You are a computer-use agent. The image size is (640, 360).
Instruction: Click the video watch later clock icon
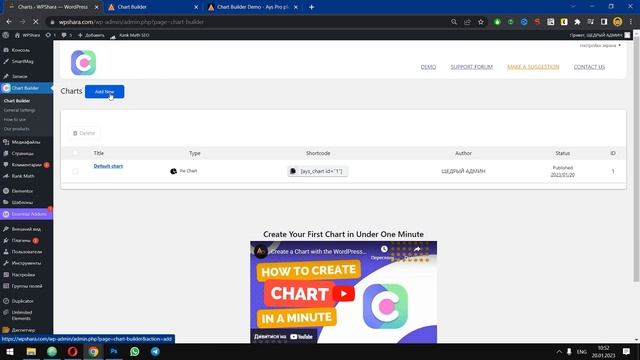click(x=384, y=249)
